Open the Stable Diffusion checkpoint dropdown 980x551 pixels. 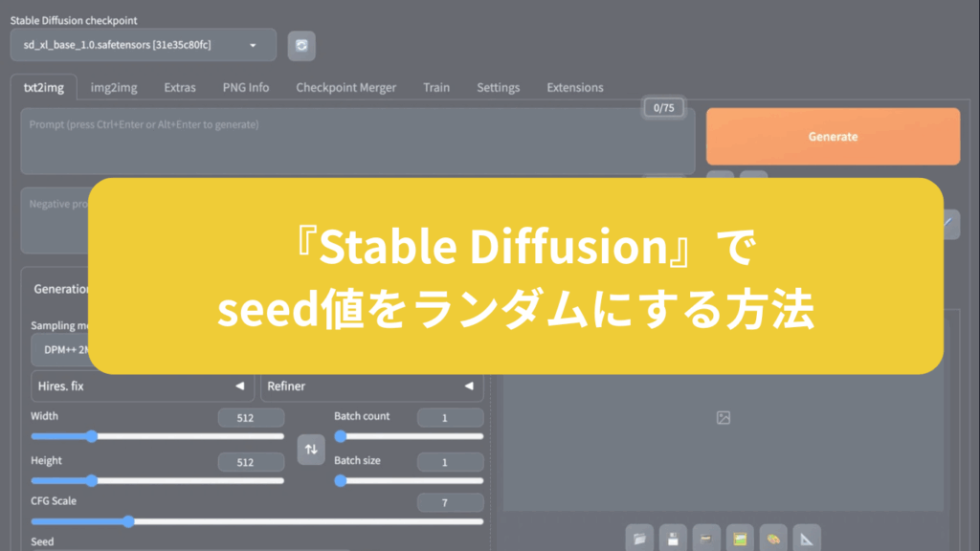144,45
